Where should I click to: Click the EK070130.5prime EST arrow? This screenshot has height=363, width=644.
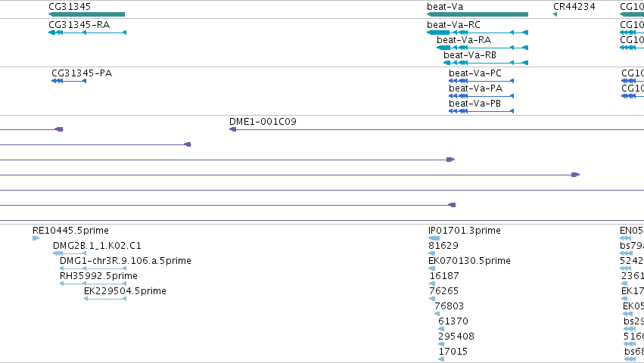click(431, 268)
